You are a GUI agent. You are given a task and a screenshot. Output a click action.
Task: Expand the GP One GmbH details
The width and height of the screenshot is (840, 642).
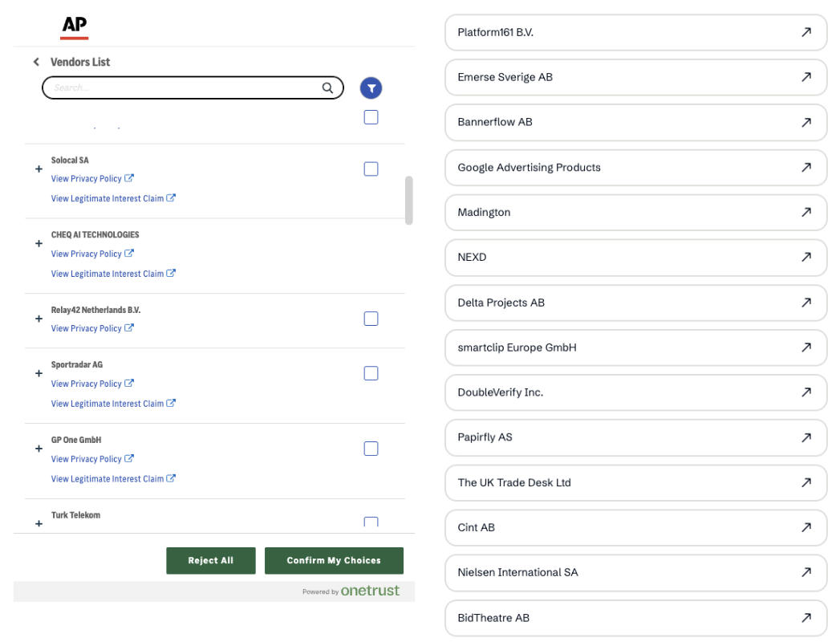click(x=39, y=449)
